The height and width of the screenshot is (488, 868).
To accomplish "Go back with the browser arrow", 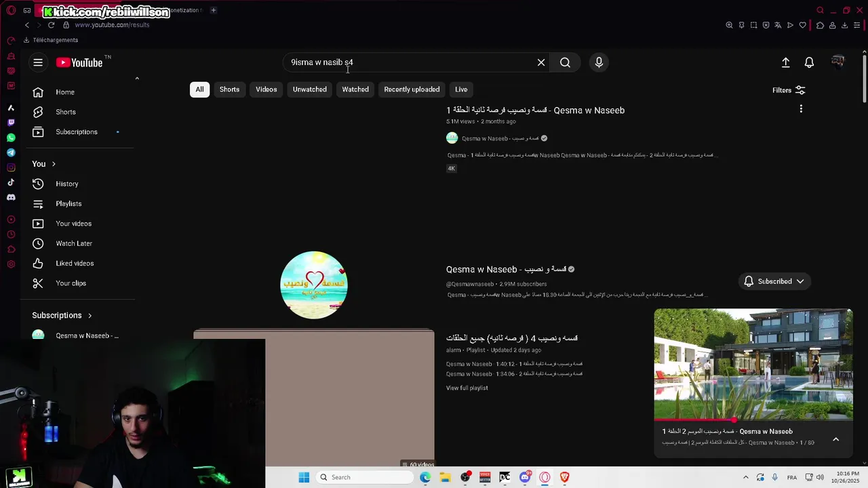I will (26, 25).
